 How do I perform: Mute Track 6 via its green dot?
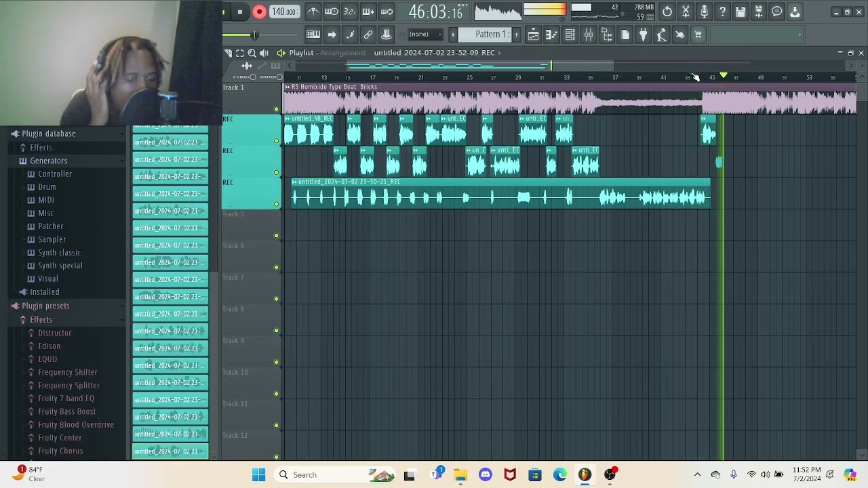click(276, 267)
